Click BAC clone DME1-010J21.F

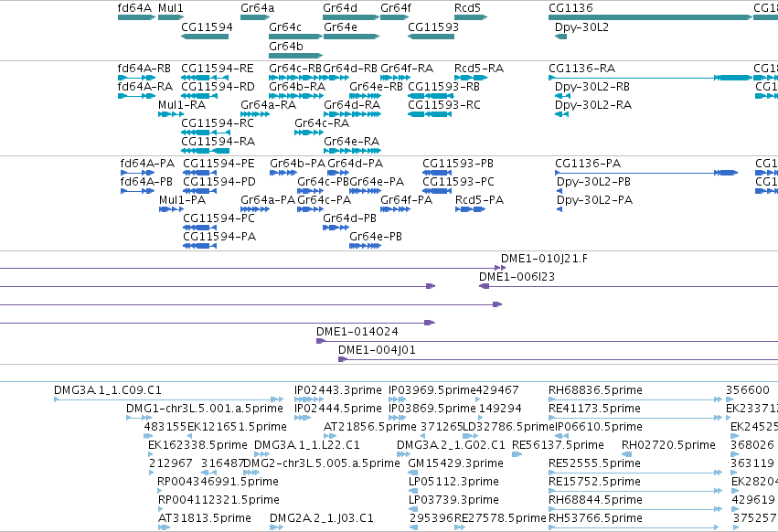[544, 259]
